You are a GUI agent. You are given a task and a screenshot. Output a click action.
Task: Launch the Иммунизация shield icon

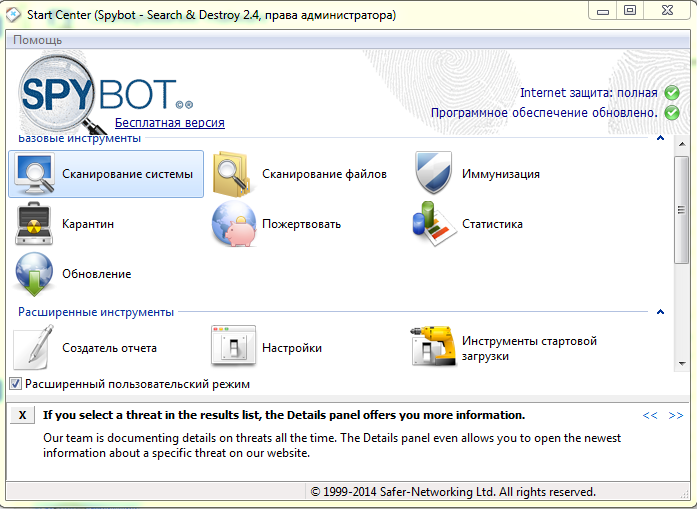434,174
